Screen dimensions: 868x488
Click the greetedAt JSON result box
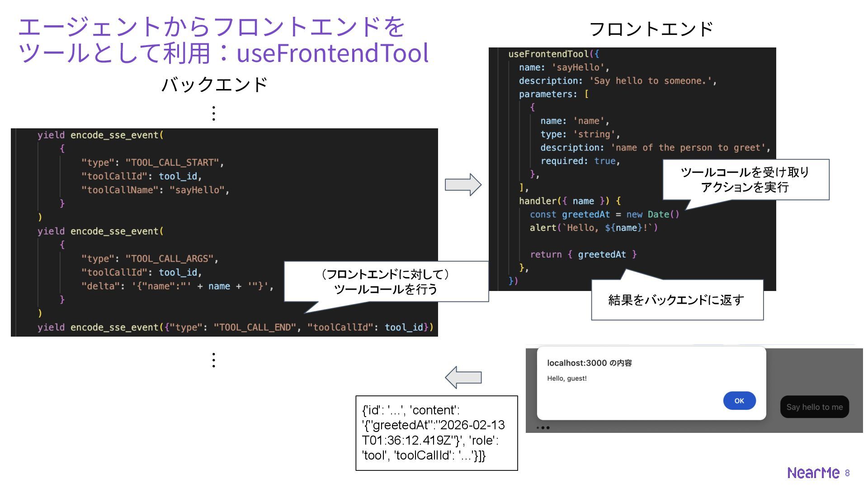tap(436, 433)
